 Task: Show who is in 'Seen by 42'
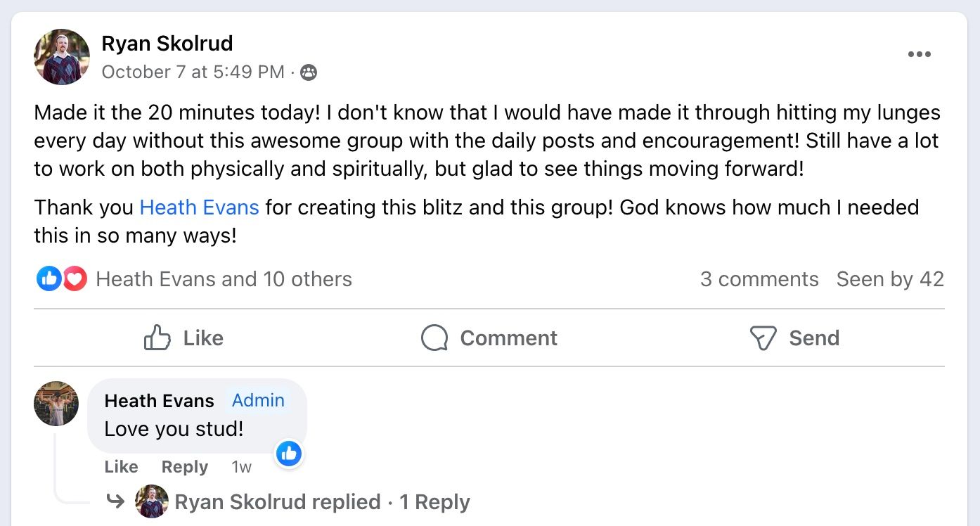(889, 279)
